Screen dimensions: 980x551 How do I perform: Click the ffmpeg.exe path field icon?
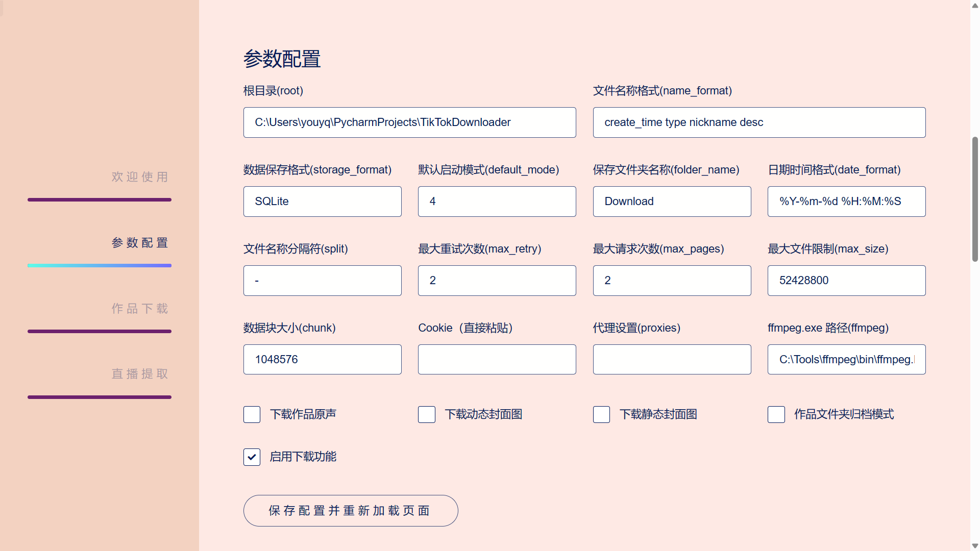click(846, 359)
